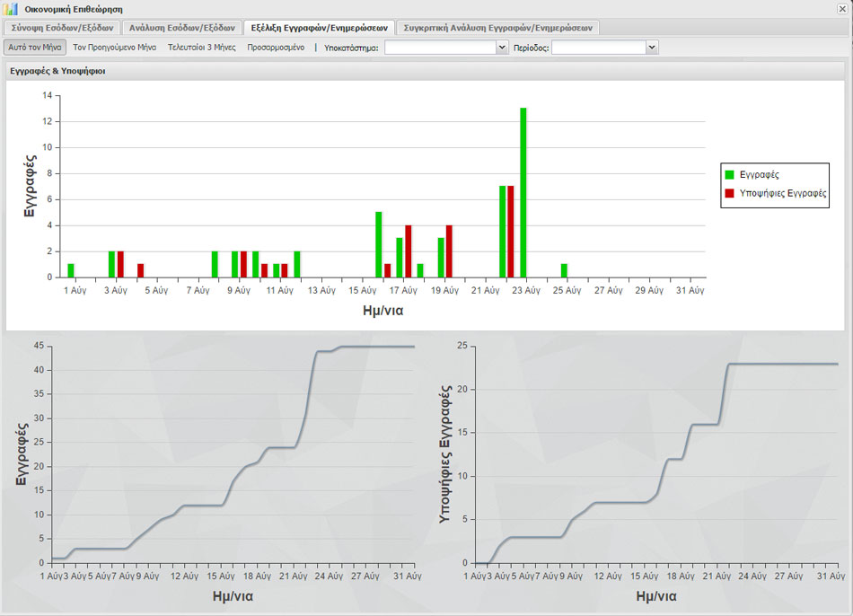This screenshot has height=616, width=853.
Task: Choose Τον Προηγούμενο Μήνα period
Action: (115, 47)
